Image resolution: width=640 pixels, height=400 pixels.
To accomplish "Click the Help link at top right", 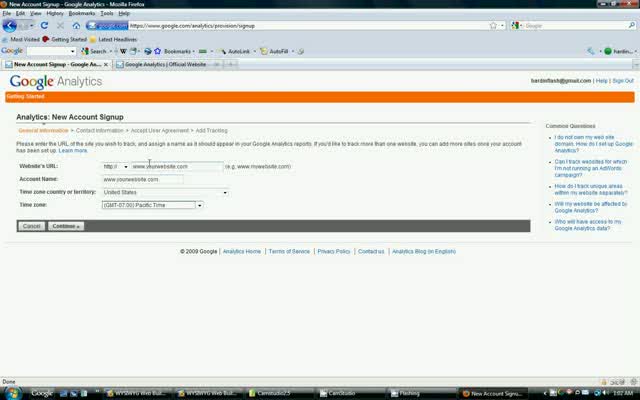I will pos(601,81).
